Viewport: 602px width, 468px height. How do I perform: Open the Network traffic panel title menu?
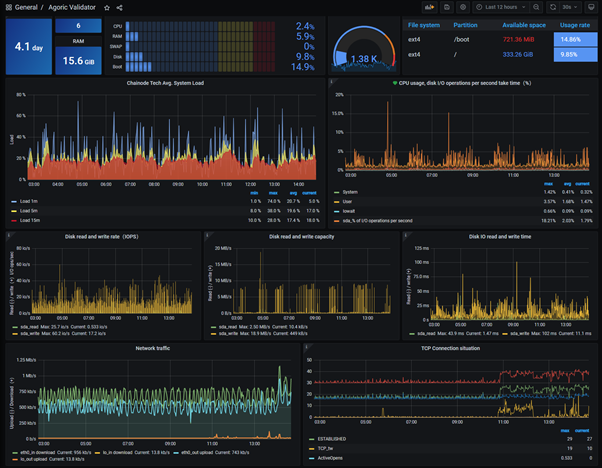(x=152, y=348)
